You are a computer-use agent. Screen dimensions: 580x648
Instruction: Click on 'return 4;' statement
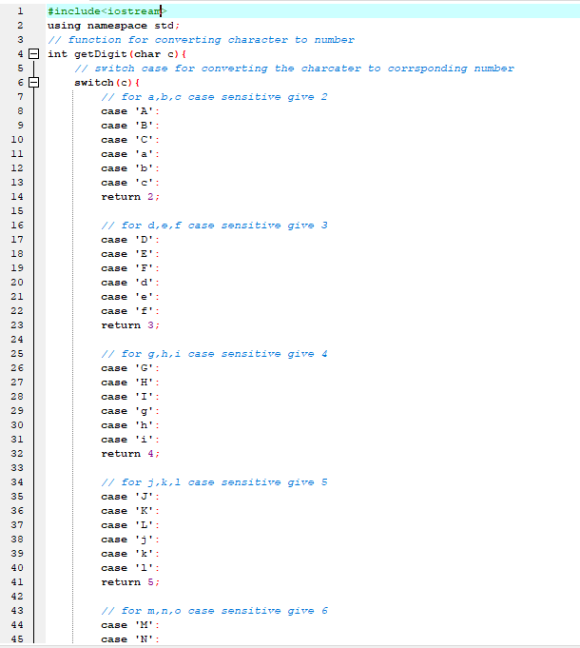[130, 454]
